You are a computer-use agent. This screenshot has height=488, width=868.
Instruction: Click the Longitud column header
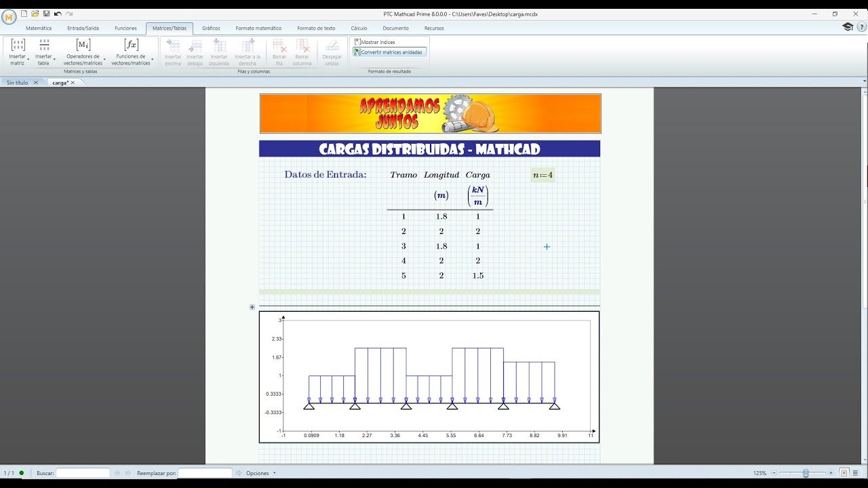tap(441, 175)
